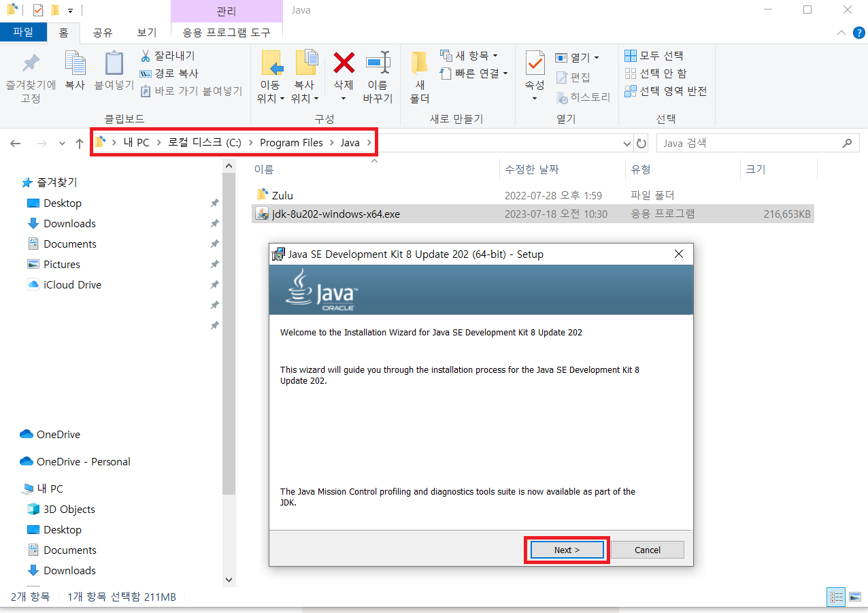The height and width of the screenshot is (613, 868).
Task: Open Documents under 즐겨찾기
Action: pyautogui.click(x=70, y=244)
